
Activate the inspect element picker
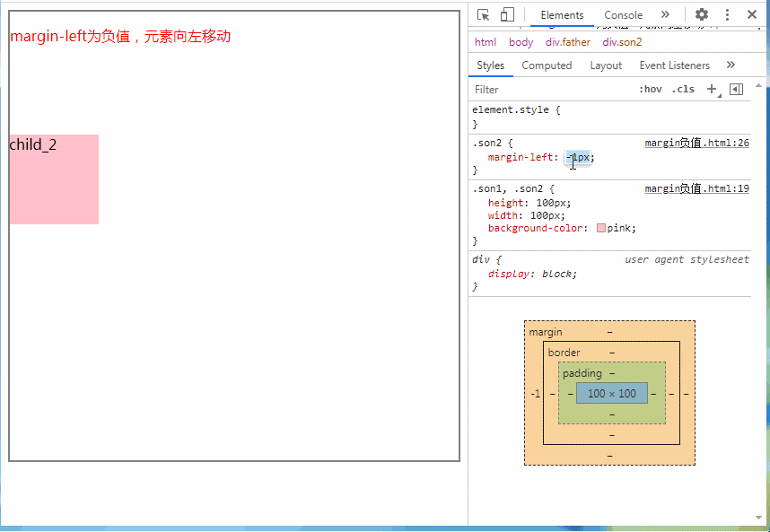pyautogui.click(x=483, y=14)
